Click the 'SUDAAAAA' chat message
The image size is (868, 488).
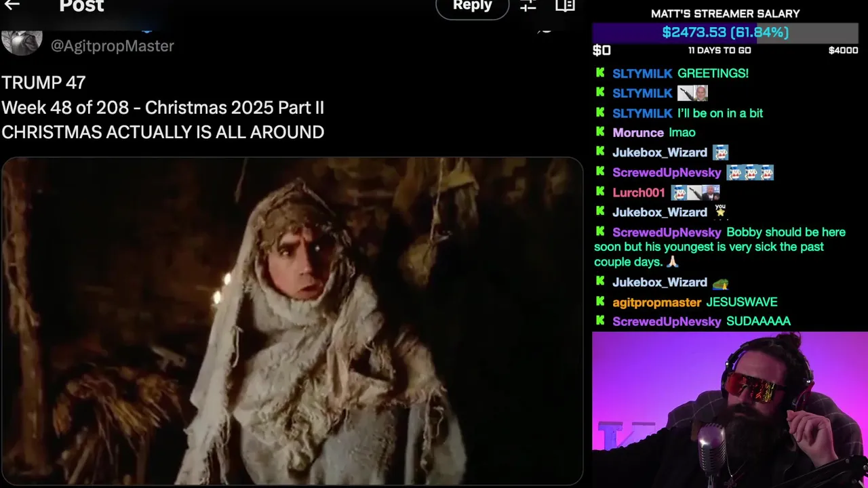point(758,321)
